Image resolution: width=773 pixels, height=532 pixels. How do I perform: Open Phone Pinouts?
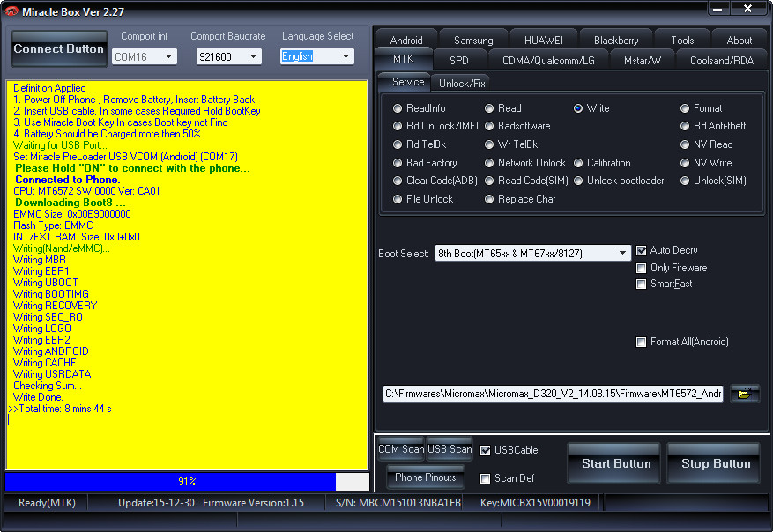coord(425,477)
